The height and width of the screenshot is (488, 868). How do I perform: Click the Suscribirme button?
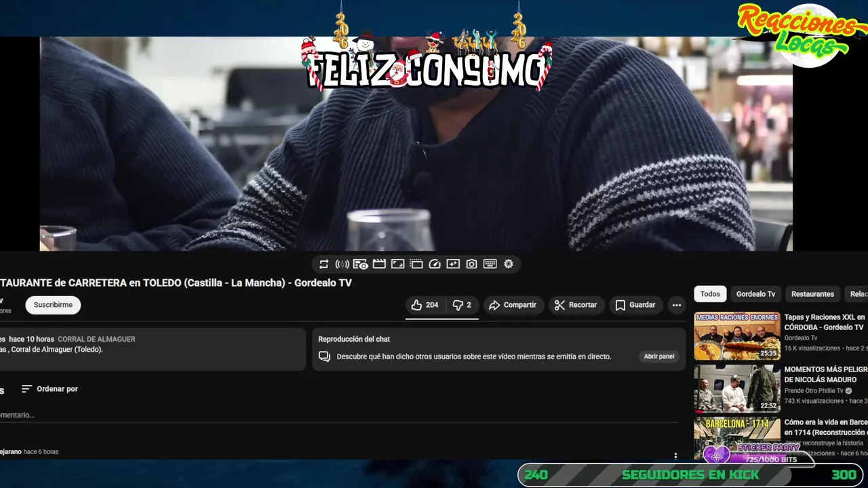[x=53, y=305]
